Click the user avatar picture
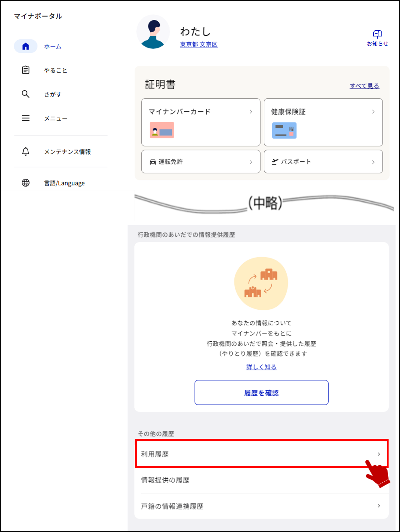 [153, 32]
